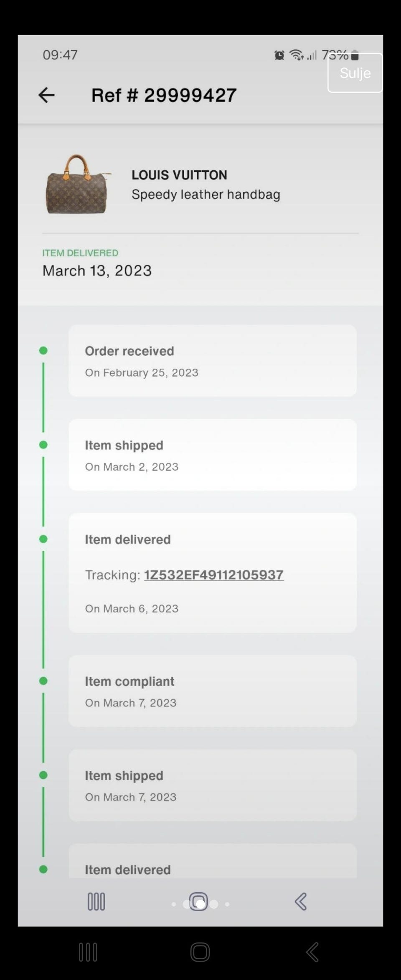Tap the battery icon in status bar
The image size is (401, 980).
tap(355, 55)
